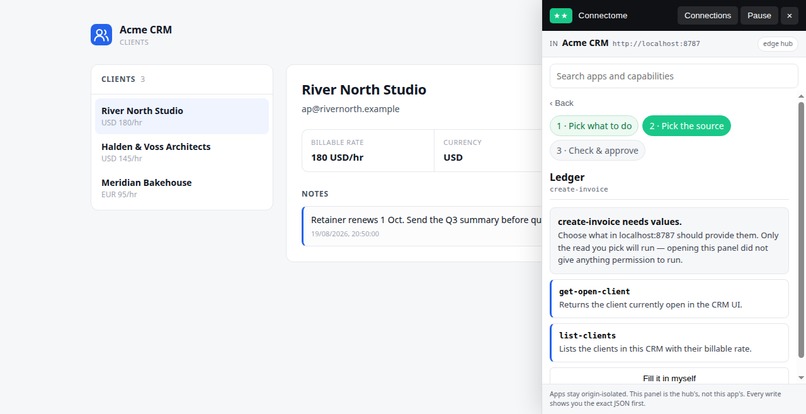Select step 2 · Pick the source
The height and width of the screenshot is (414, 806).
point(686,126)
